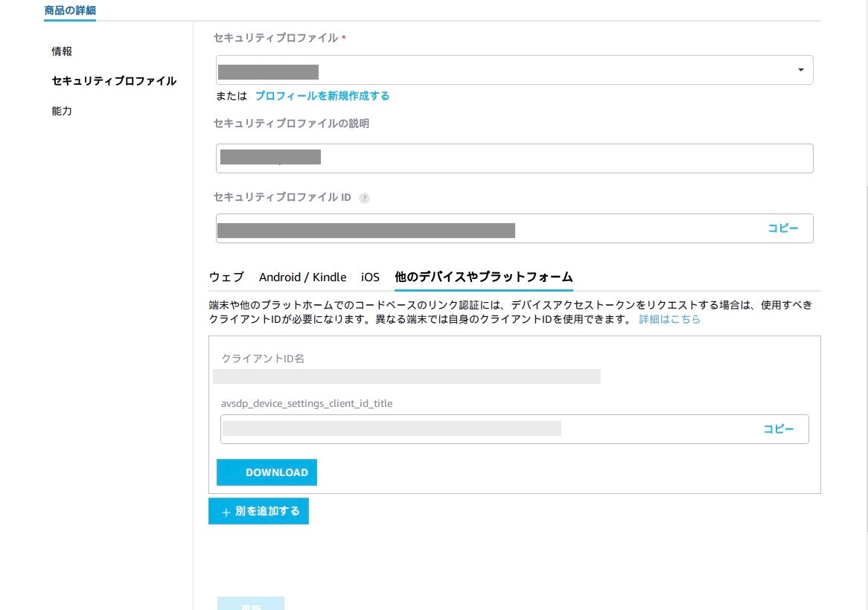Click avsdp_device_settings_client_id_title label

(307, 404)
